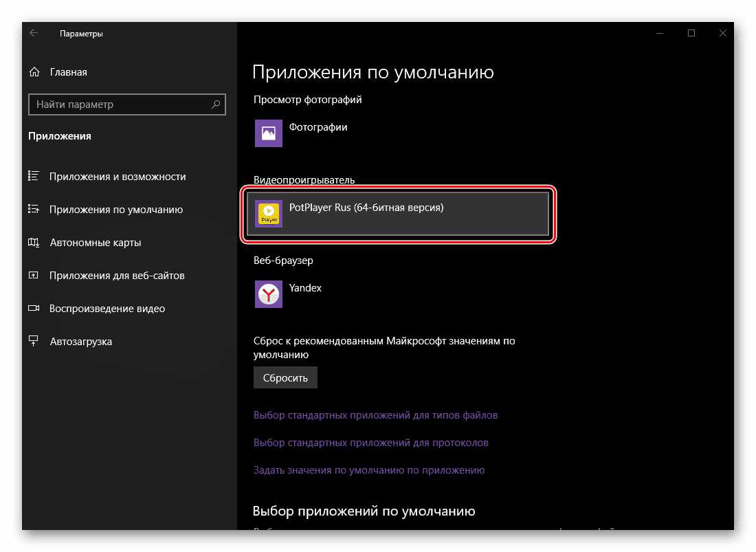Select the Приложения и возможности sidebar icon

click(33, 175)
